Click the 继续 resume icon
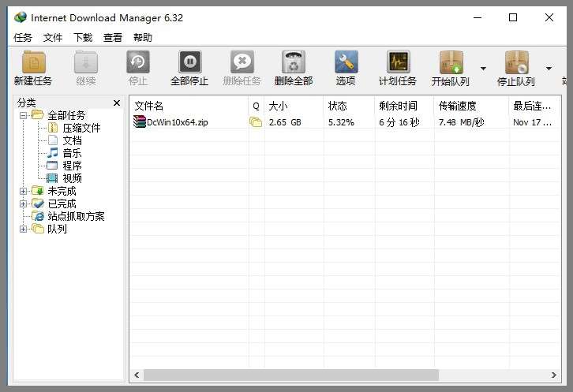This screenshot has height=392, width=573. [x=86, y=62]
